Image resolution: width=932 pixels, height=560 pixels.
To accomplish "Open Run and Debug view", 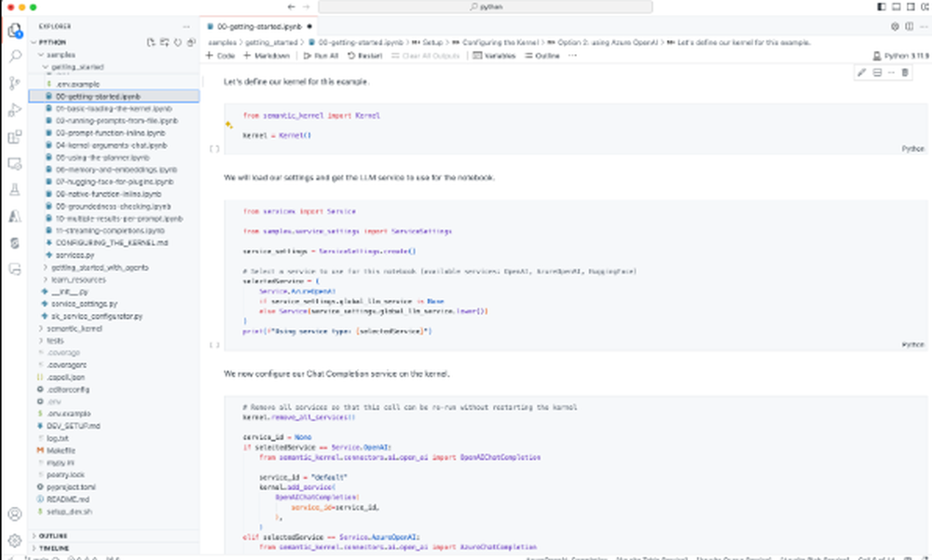I will coord(15,110).
